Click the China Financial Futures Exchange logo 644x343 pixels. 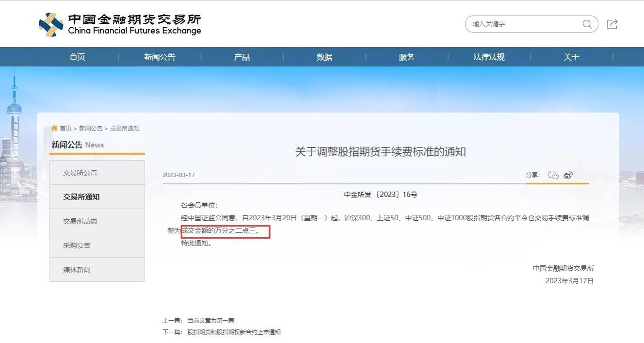pos(120,24)
